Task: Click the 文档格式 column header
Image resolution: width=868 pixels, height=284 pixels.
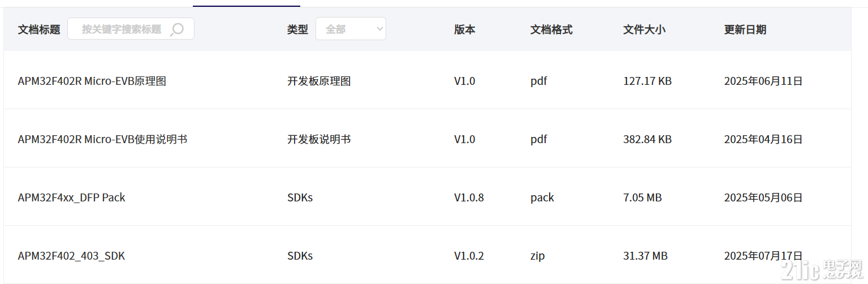Action: point(551,29)
